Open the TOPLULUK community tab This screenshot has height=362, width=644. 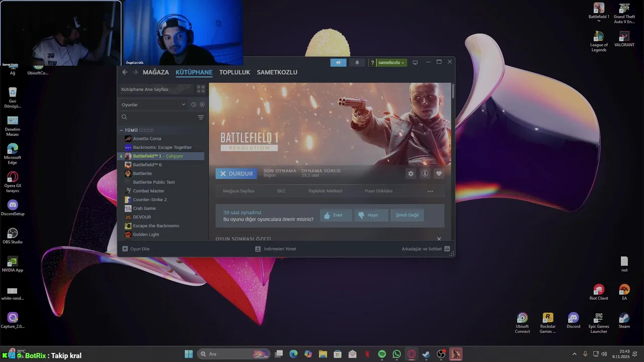click(234, 72)
